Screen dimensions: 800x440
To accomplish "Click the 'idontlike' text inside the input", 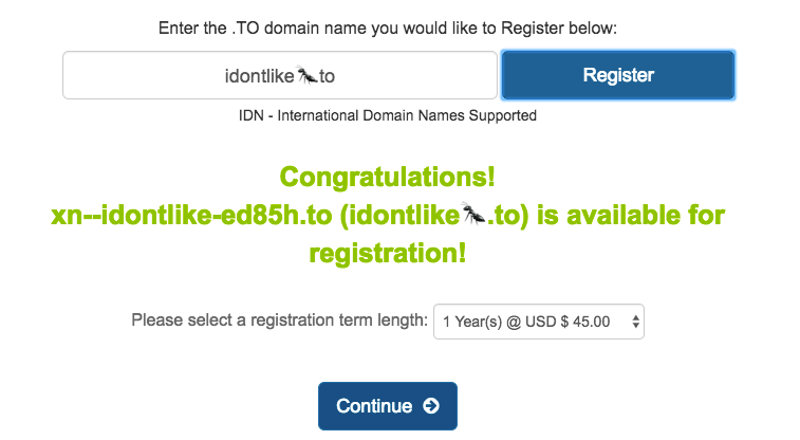I will click(x=260, y=76).
